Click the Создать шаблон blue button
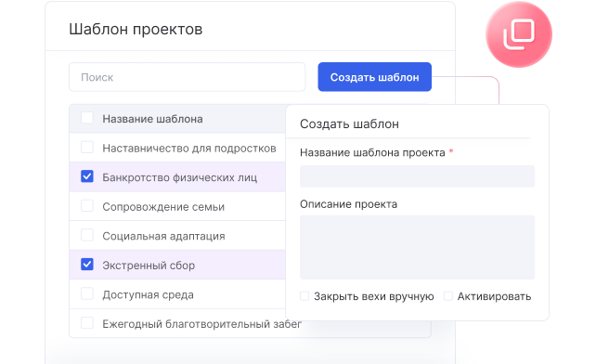The image size is (596, 364). [374, 77]
